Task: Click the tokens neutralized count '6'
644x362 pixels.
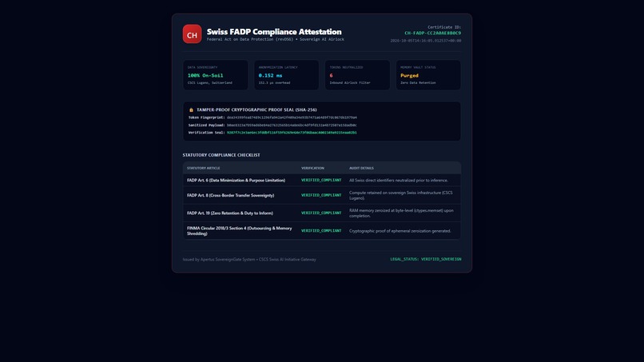Action: click(x=331, y=75)
